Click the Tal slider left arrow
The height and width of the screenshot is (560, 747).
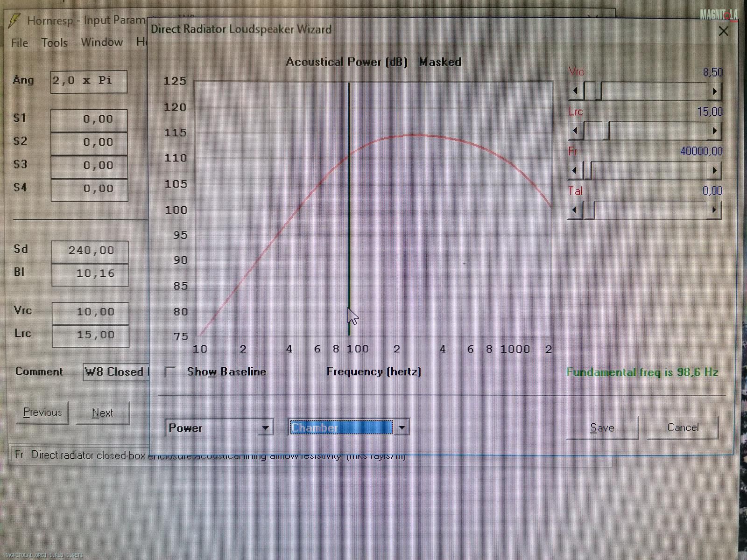(575, 210)
